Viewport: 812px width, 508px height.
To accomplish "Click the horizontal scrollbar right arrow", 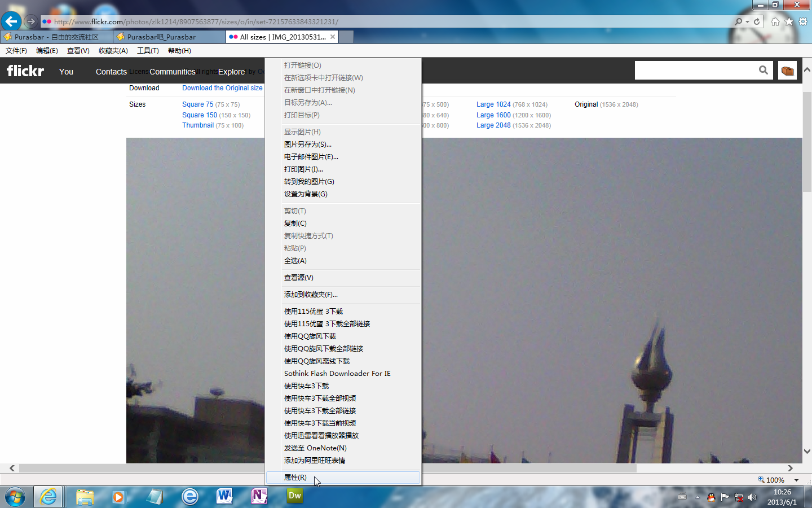I will pyautogui.click(x=790, y=468).
